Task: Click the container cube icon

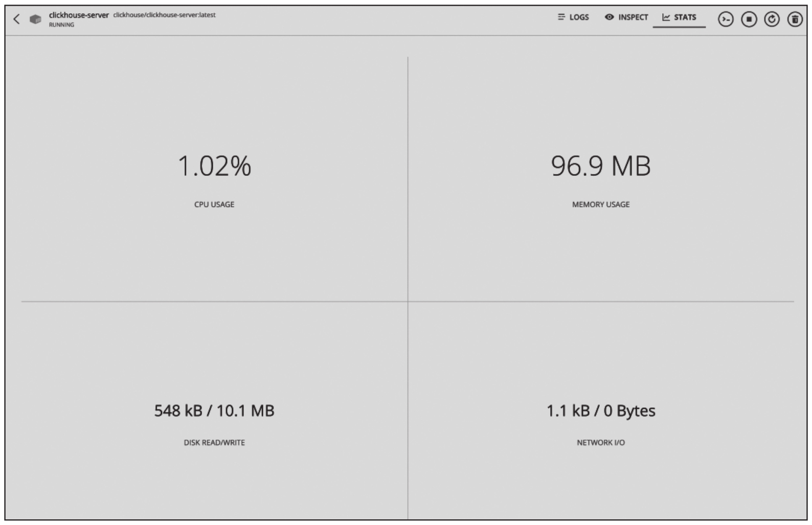Action: click(35, 19)
